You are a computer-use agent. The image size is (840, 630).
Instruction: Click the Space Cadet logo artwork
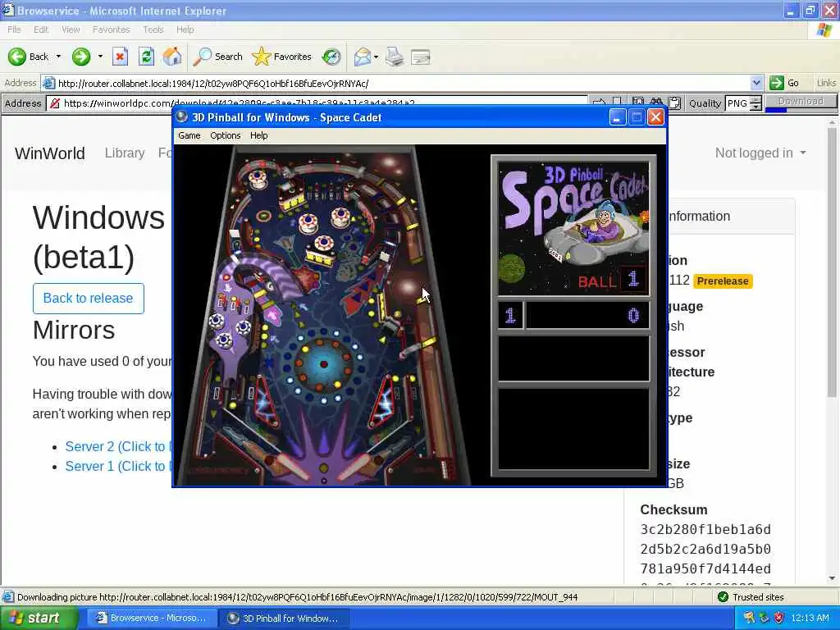(x=573, y=228)
